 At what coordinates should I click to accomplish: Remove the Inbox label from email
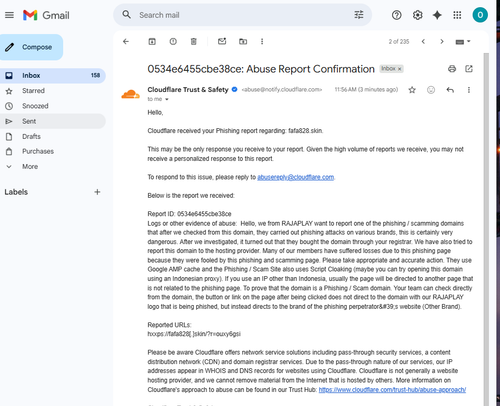point(400,69)
